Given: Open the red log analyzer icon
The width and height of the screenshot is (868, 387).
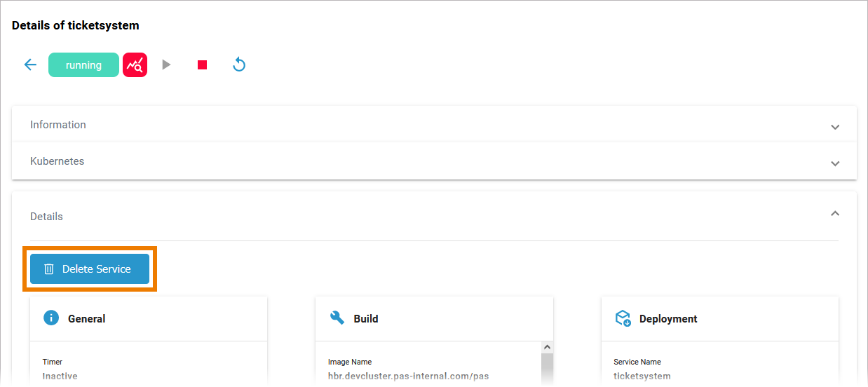Looking at the screenshot, I should [x=135, y=65].
